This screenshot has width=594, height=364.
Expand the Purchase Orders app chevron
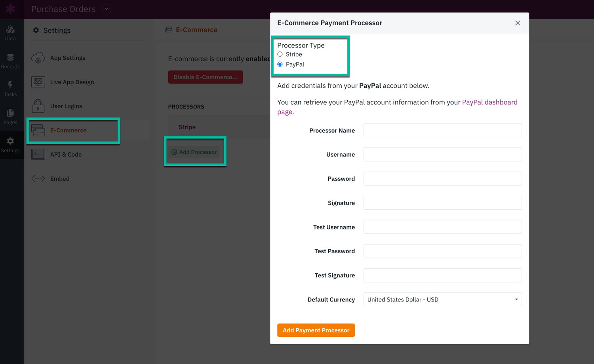click(x=106, y=8)
